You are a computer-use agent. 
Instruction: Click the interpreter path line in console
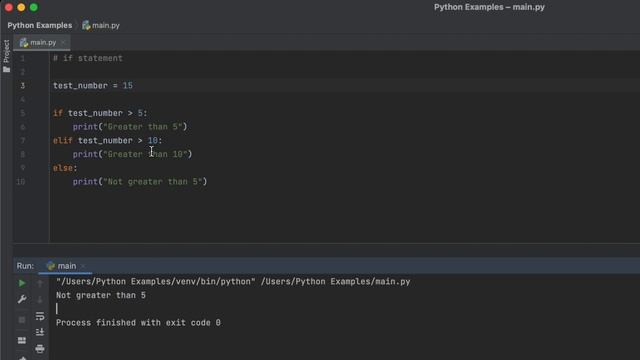pos(233,282)
